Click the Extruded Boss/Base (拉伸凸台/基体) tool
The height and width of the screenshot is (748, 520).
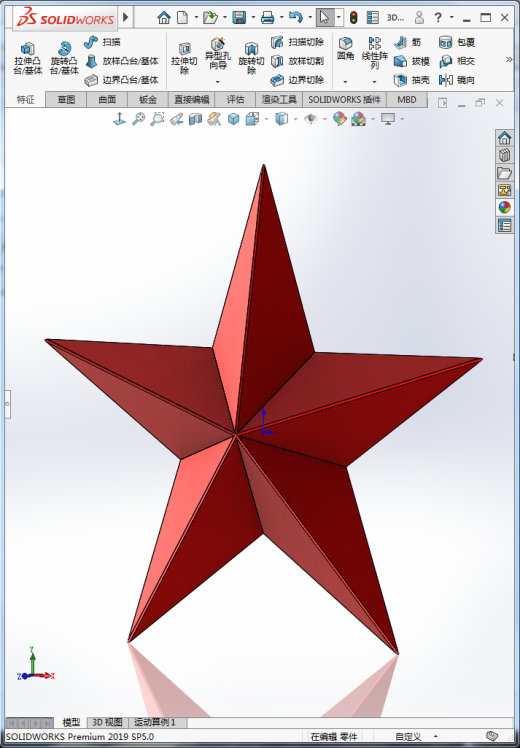[x=28, y=58]
